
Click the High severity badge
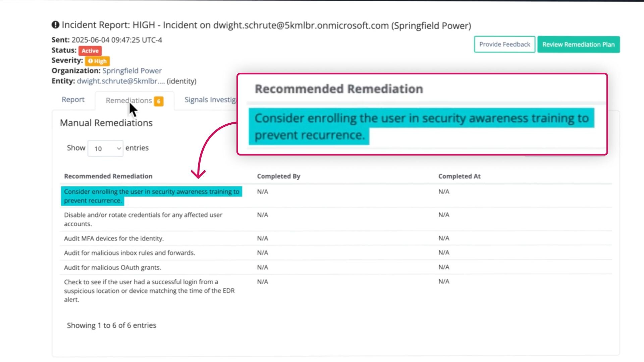tap(97, 61)
